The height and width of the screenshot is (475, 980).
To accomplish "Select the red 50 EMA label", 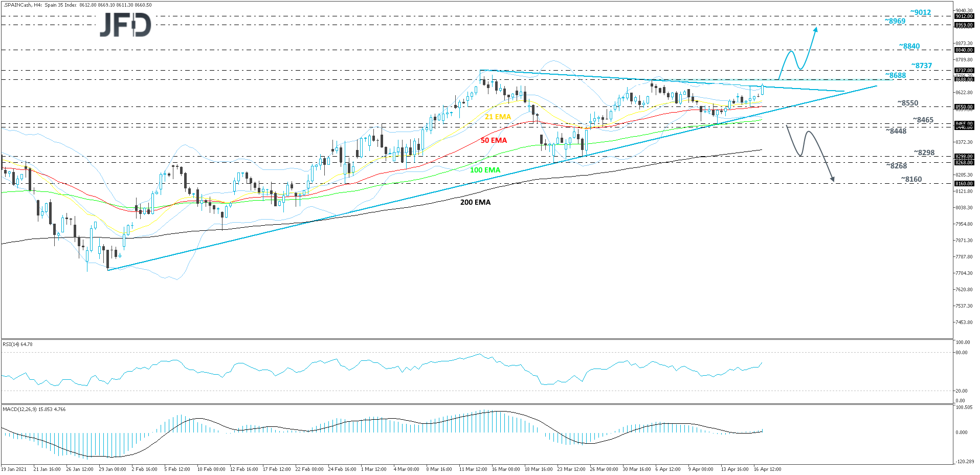I will (494, 140).
